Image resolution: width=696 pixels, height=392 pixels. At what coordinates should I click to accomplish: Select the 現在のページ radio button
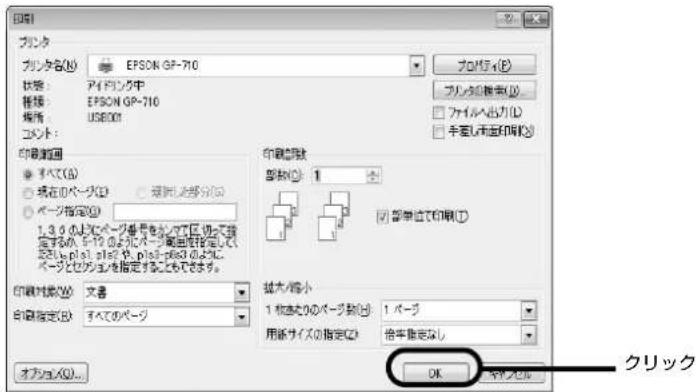(28, 193)
